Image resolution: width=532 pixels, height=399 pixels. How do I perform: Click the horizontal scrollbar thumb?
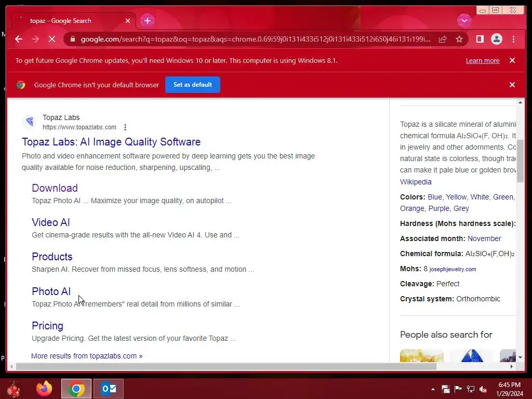click(226, 366)
